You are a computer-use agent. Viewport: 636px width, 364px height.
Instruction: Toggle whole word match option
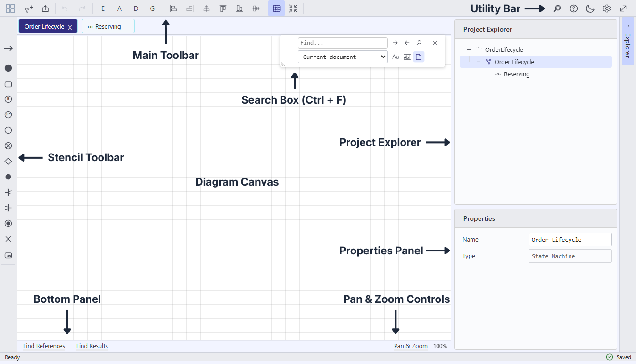[x=407, y=57]
